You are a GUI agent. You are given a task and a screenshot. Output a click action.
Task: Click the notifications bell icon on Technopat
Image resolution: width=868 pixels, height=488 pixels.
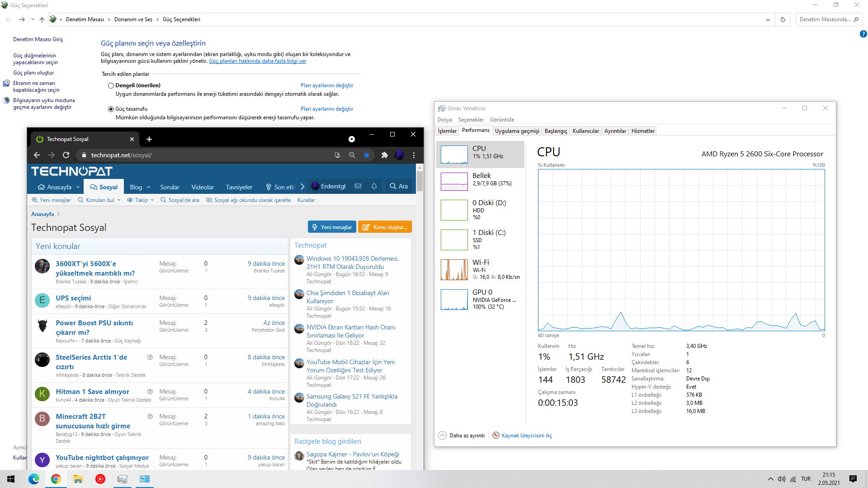tap(374, 186)
